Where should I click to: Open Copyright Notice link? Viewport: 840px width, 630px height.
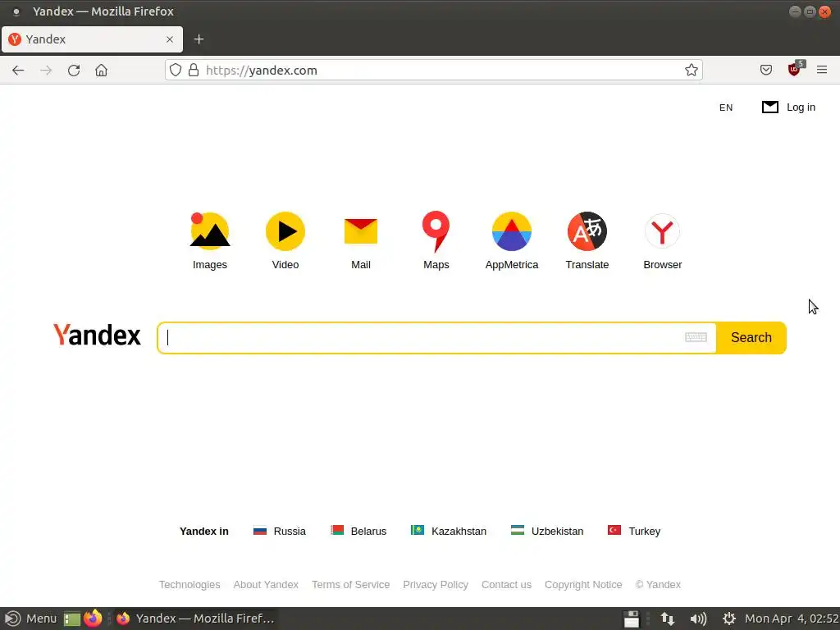coord(583,584)
